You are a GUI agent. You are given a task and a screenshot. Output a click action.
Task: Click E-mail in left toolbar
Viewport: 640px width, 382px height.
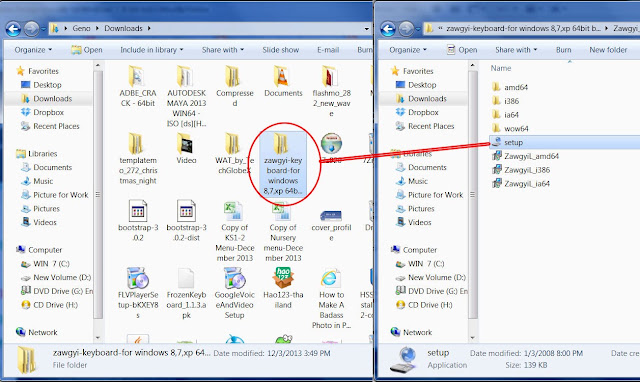[x=328, y=50]
